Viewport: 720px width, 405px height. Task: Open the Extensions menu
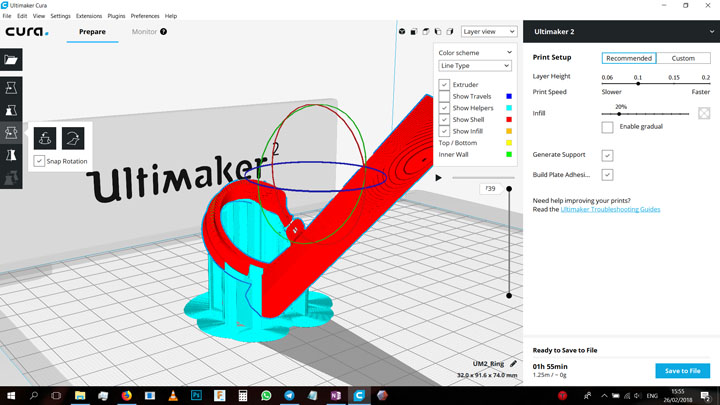click(x=89, y=16)
